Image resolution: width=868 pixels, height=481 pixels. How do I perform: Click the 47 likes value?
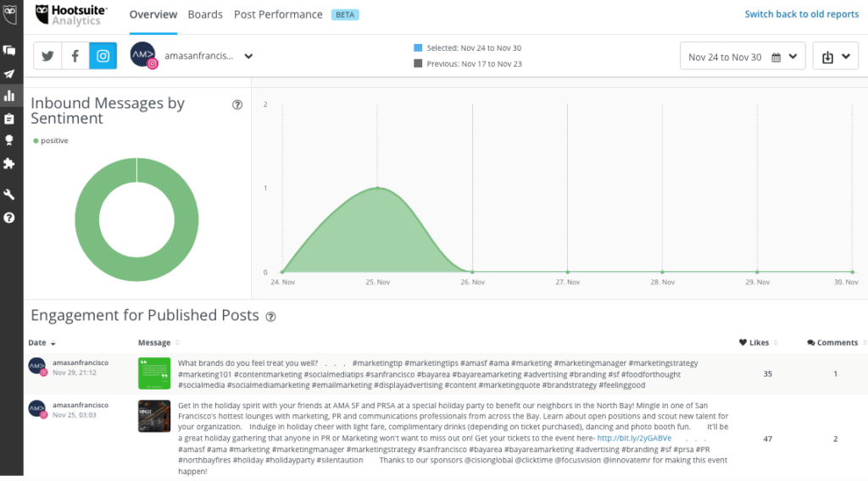click(x=768, y=439)
